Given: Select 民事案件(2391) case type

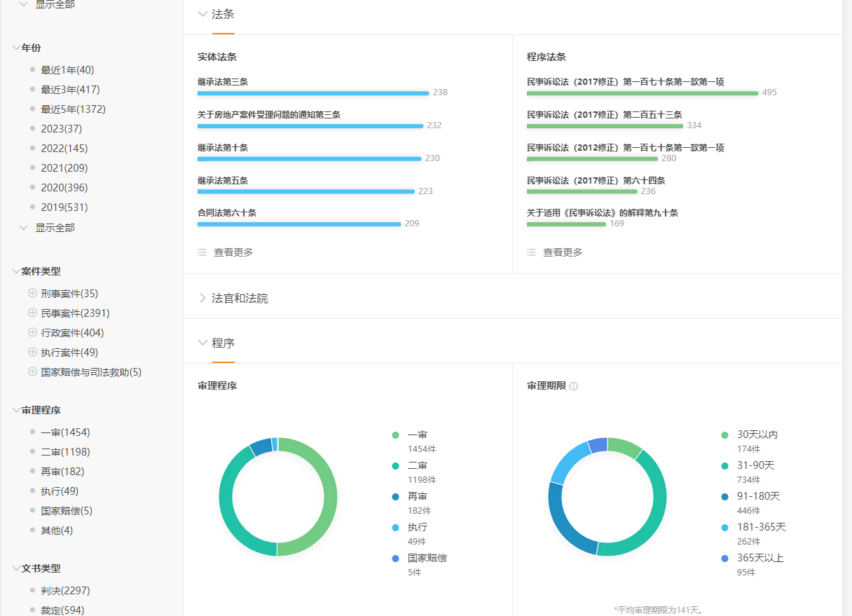Looking at the screenshot, I should 75,313.
